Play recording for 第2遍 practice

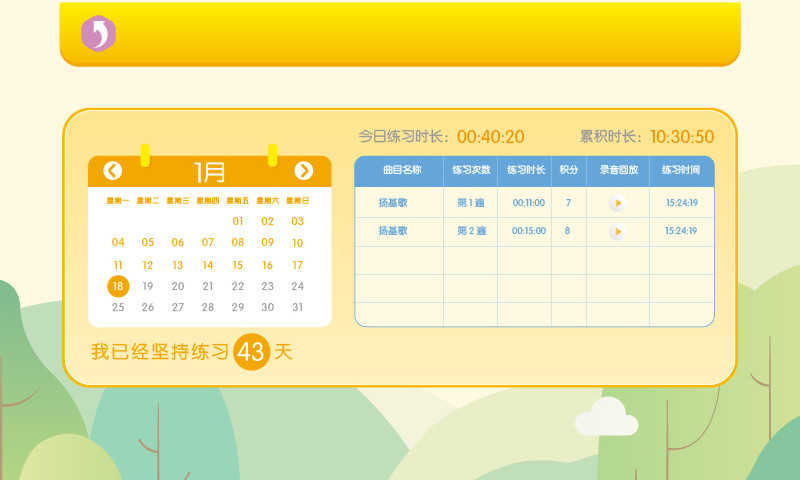point(617,231)
